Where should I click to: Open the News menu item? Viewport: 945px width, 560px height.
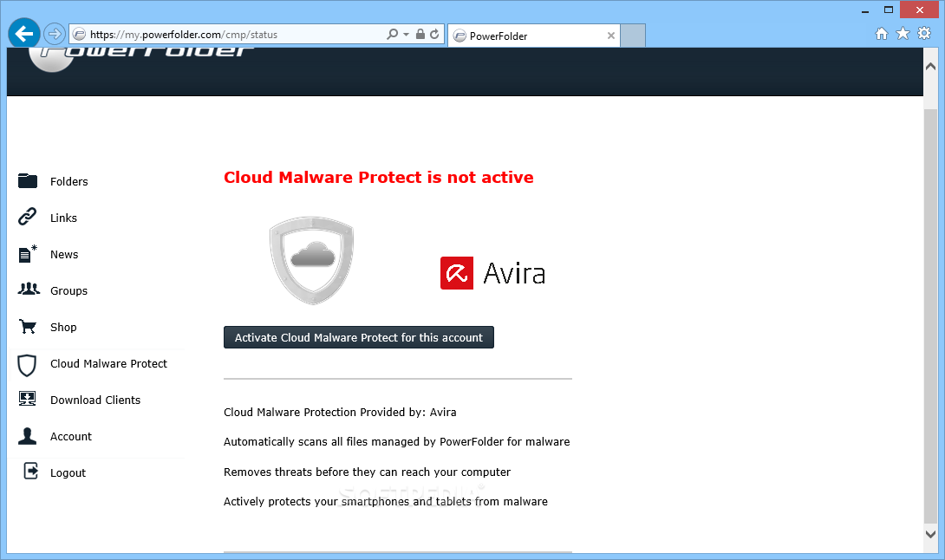64,254
